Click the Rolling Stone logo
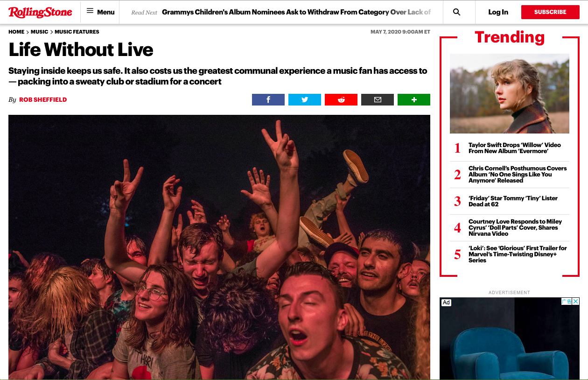 pos(40,12)
